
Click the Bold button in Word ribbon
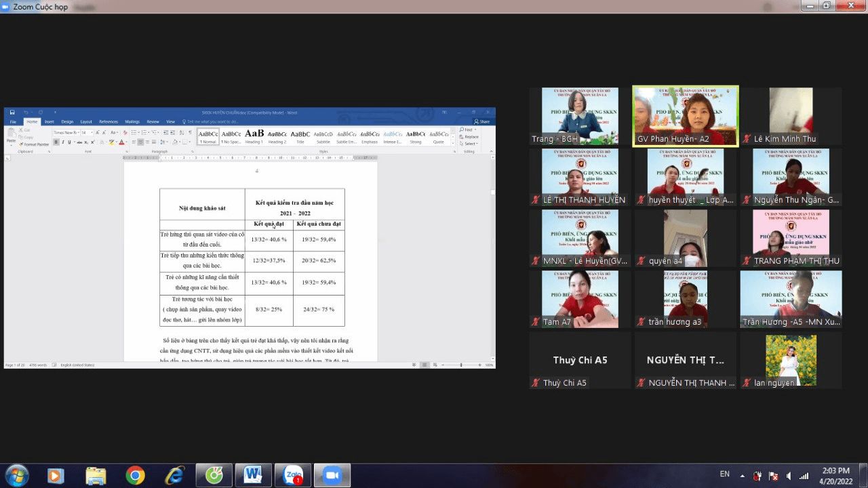[56, 142]
